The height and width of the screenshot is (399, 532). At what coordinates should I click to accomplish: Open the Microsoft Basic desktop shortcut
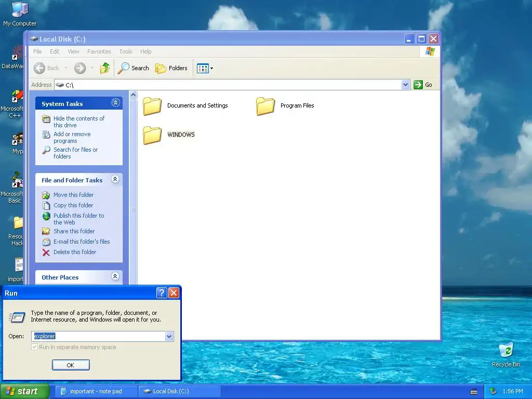pos(13,188)
